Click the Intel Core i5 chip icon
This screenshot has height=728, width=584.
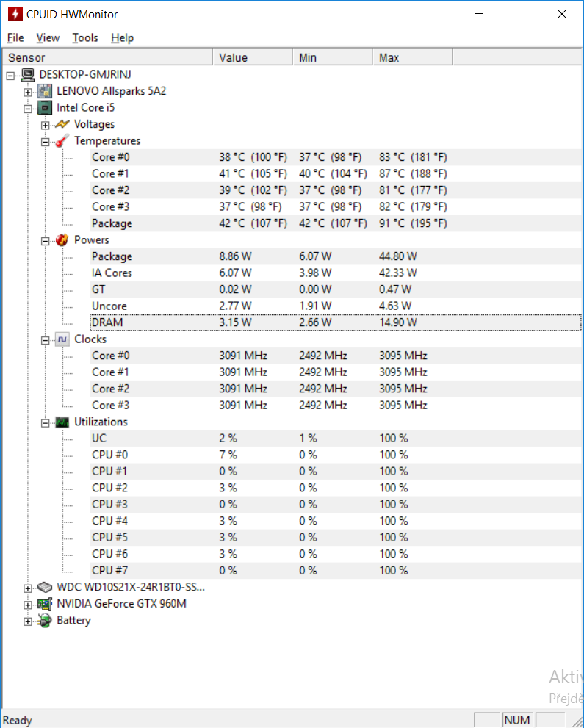coord(45,108)
